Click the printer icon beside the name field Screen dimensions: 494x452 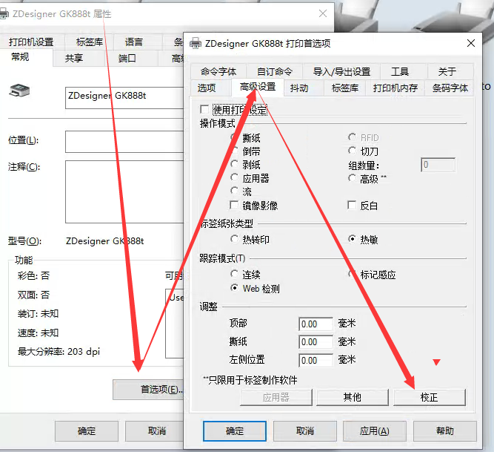tap(20, 90)
